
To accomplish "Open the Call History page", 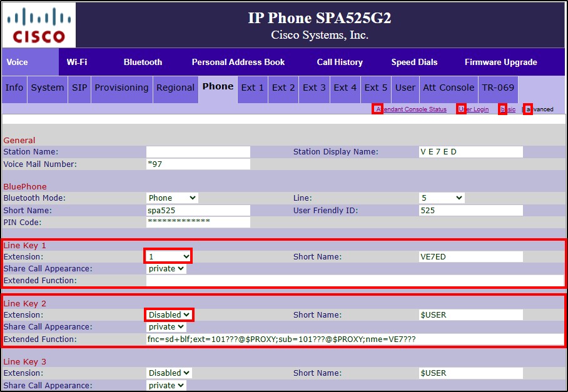I will pyautogui.click(x=340, y=62).
